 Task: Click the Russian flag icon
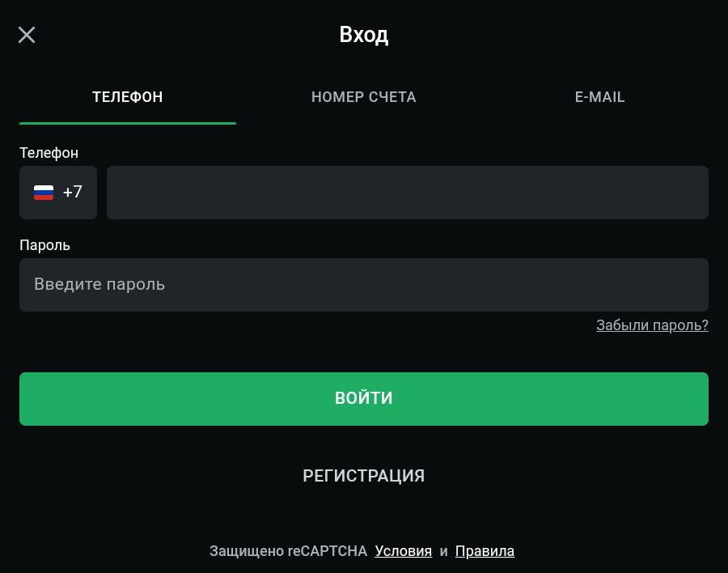click(x=44, y=193)
